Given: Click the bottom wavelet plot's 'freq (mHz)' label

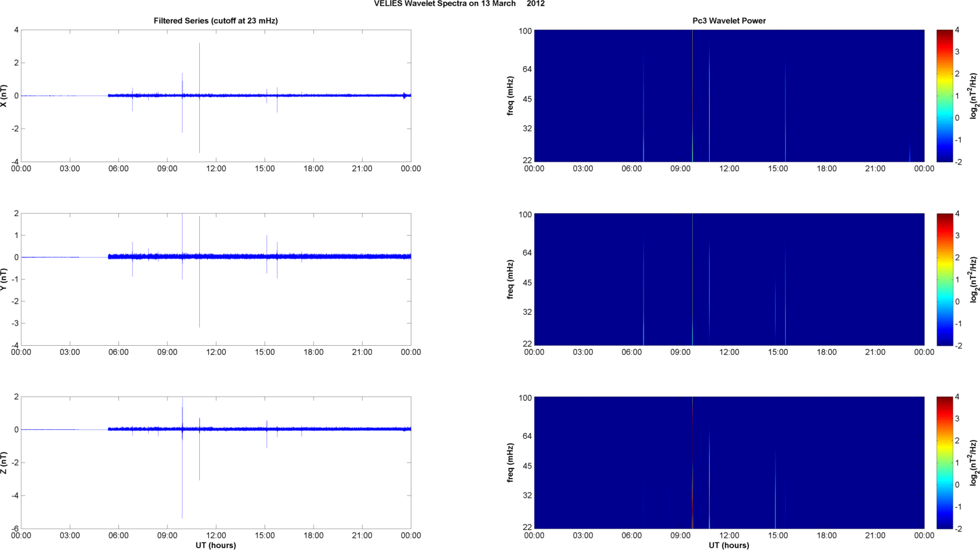Looking at the screenshot, I should tap(510, 463).
